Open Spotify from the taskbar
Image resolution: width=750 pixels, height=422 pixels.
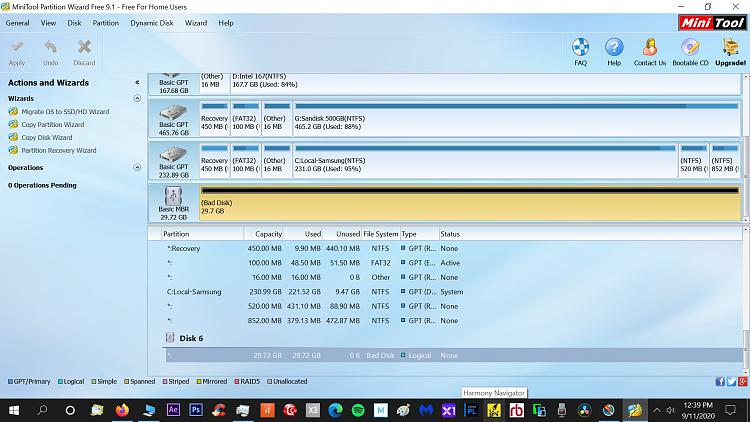tap(358, 410)
